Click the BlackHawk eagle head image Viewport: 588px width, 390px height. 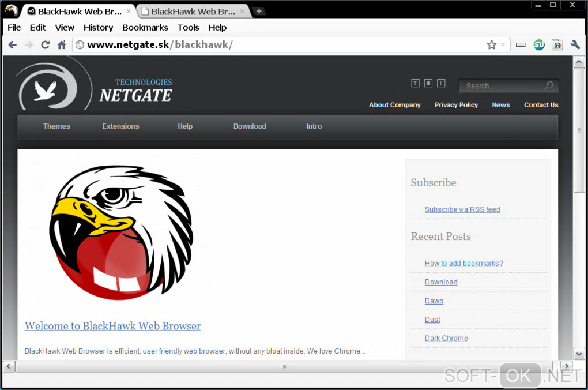(x=121, y=232)
